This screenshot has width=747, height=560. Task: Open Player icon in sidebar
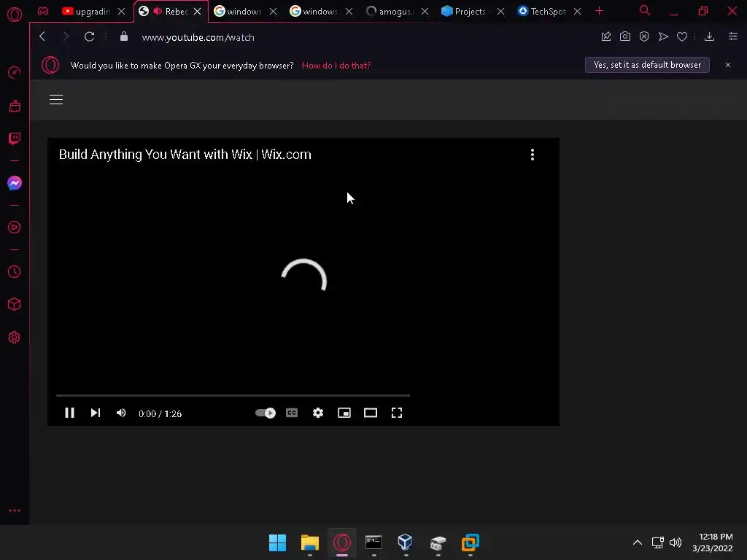15,227
